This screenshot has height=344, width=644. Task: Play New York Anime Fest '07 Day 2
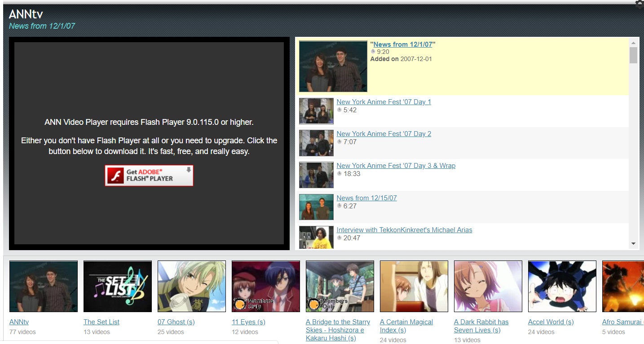pos(384,134)
